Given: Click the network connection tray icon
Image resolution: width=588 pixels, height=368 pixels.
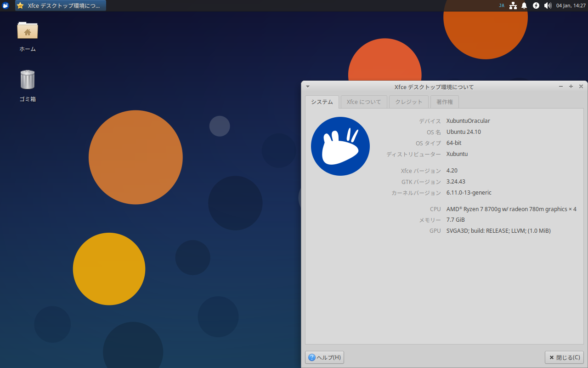Looking at the screenshot, I should tap(513, 6).
